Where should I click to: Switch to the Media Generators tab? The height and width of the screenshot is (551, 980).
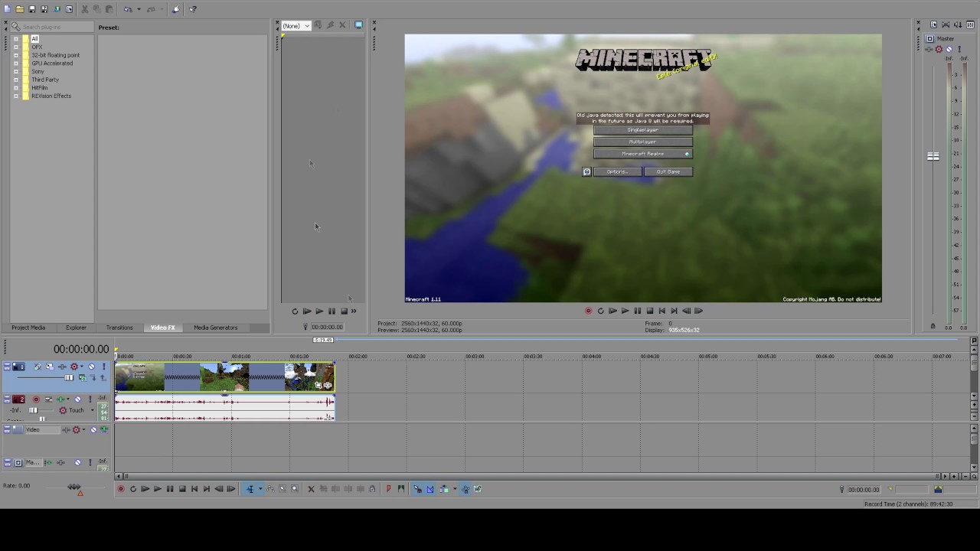point(216,328)
